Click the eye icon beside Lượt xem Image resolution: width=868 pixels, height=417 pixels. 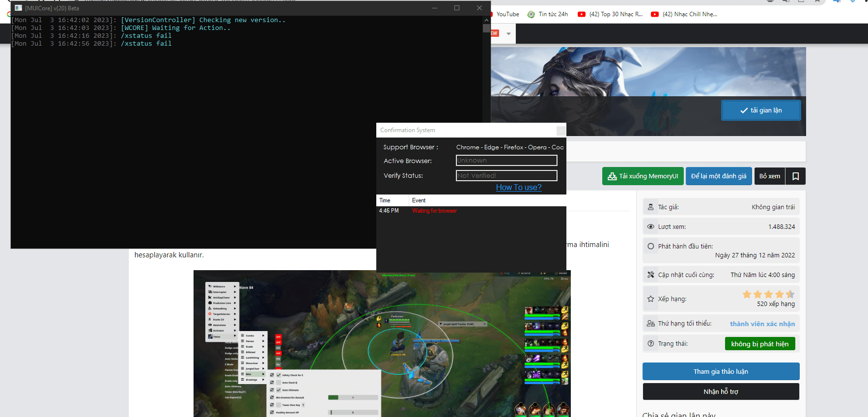[651, 227]
